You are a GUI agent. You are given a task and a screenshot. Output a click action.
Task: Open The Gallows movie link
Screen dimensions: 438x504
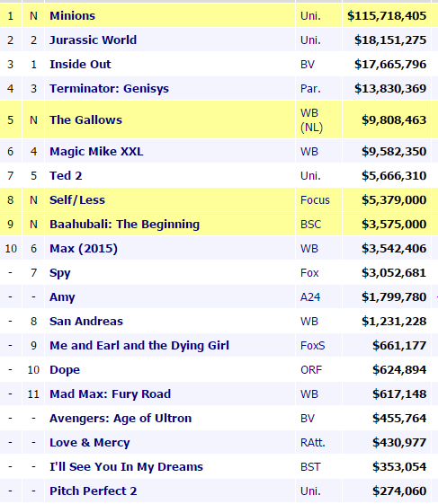coord(86,119)
